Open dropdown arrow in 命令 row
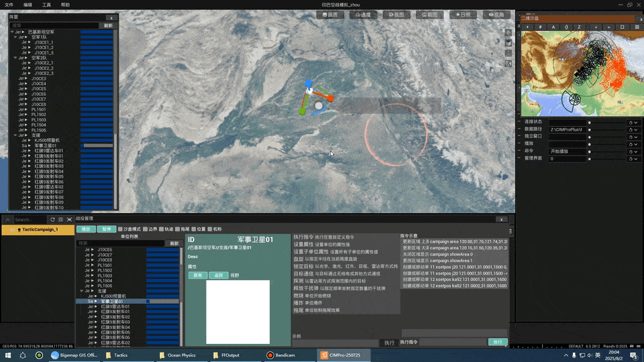Screen dimensions: 644x362 636,152
